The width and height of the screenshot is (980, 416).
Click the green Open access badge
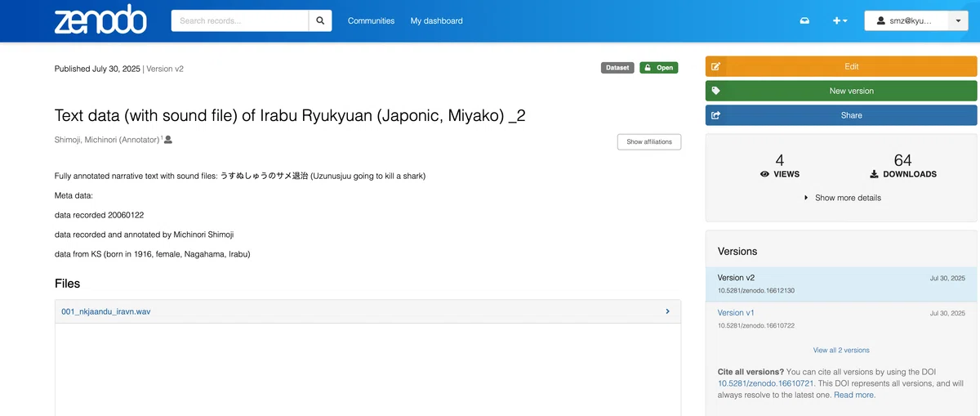(658, 68)
